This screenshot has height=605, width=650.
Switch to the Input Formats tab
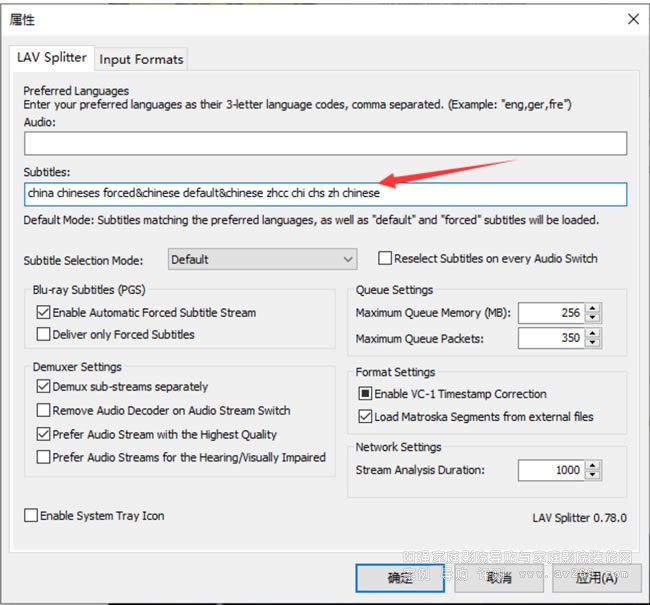pyautogui.click(x=141, y=59)
